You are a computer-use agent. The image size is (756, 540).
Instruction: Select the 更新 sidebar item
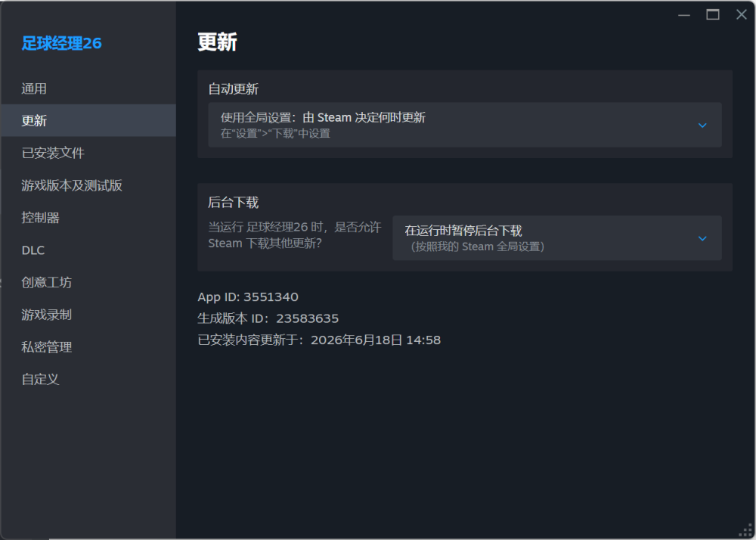click(x=88, y=120)
